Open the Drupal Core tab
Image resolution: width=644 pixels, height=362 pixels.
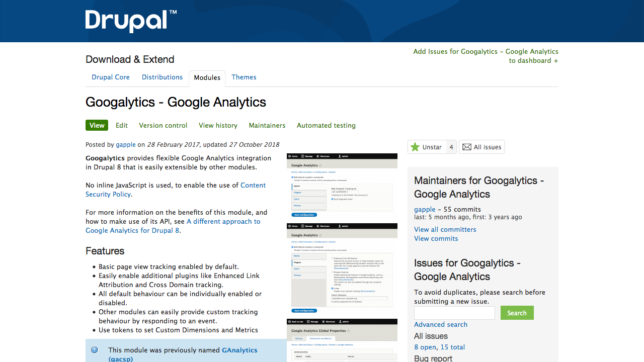coord(111,77)
